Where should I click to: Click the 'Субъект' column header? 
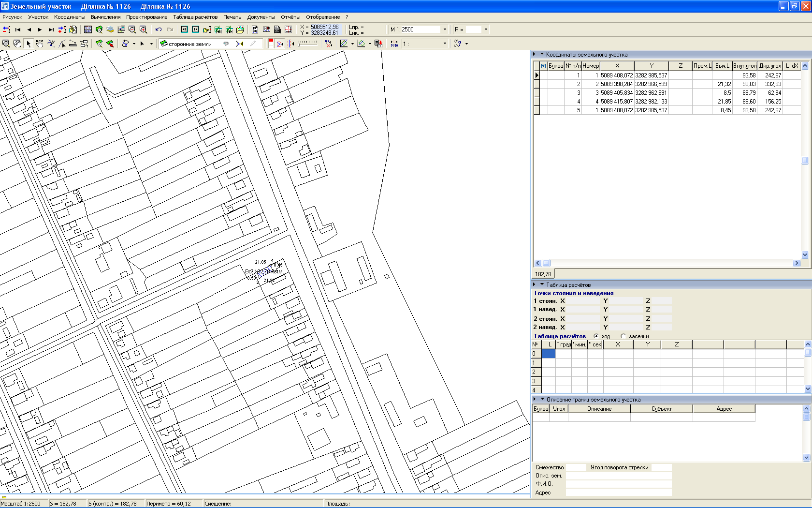click(661, 409)
